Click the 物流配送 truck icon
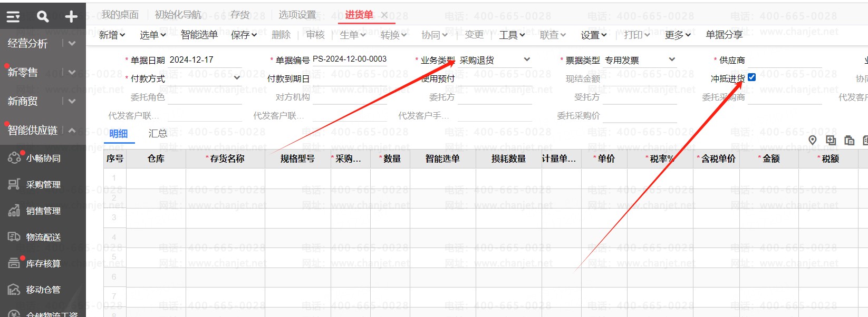This screenshot has width=868, height=317. (14, 237)
